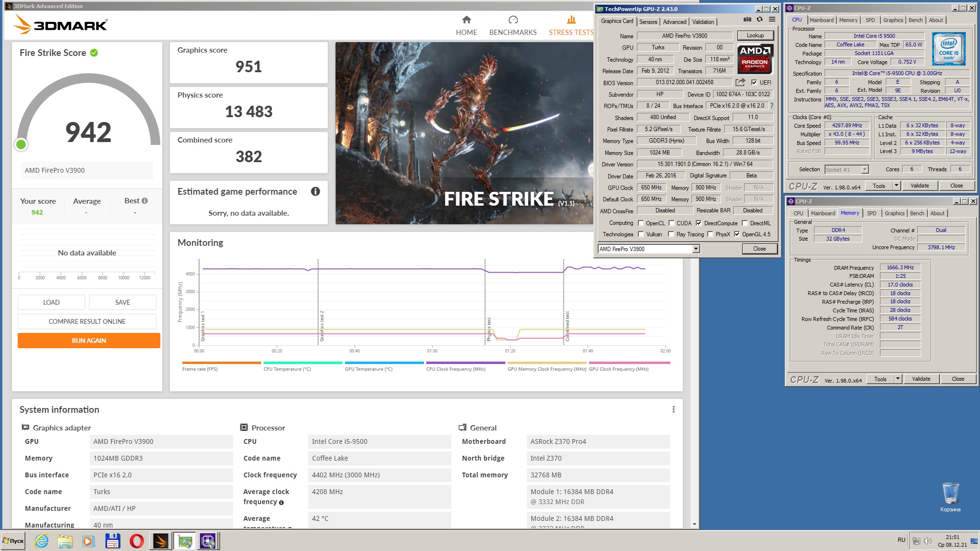Viewport: 980px width, 551px height.
Task: Click the SAVE button in 3DMark
Action: pyautogui.click(x=122, y=302)
